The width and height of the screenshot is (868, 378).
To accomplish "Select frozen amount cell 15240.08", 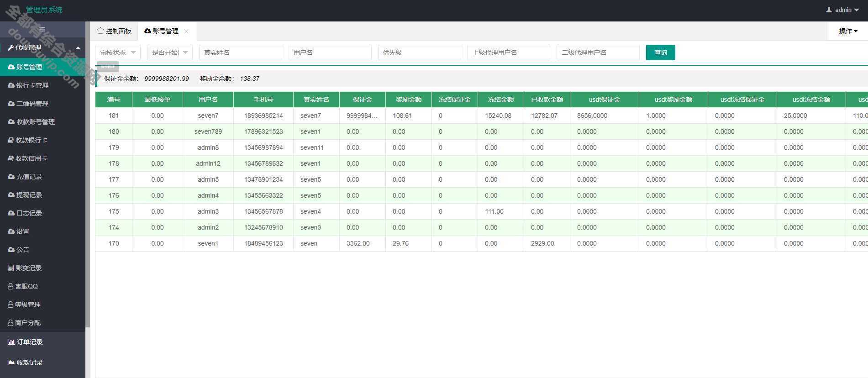I will click(x=501, y=115).
